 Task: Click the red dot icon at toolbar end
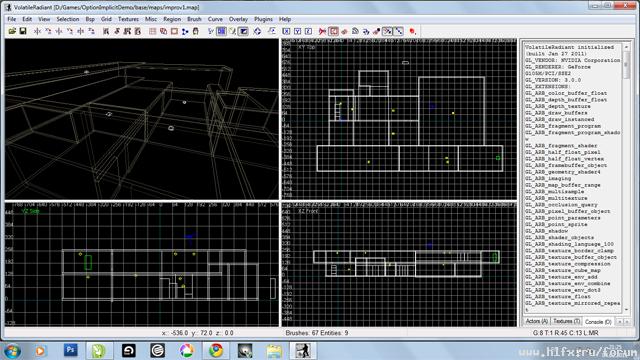412,31
